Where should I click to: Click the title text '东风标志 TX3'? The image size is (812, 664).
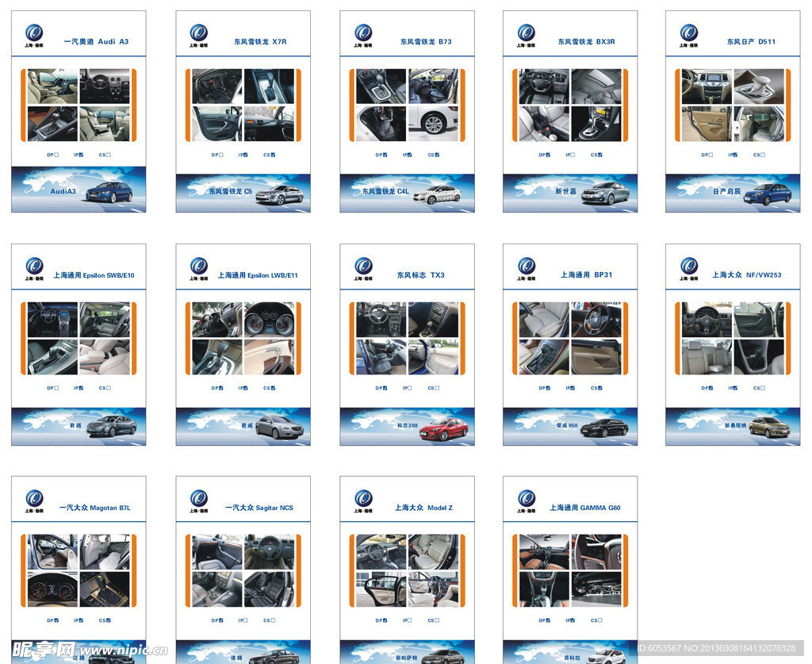pos(420,275)
